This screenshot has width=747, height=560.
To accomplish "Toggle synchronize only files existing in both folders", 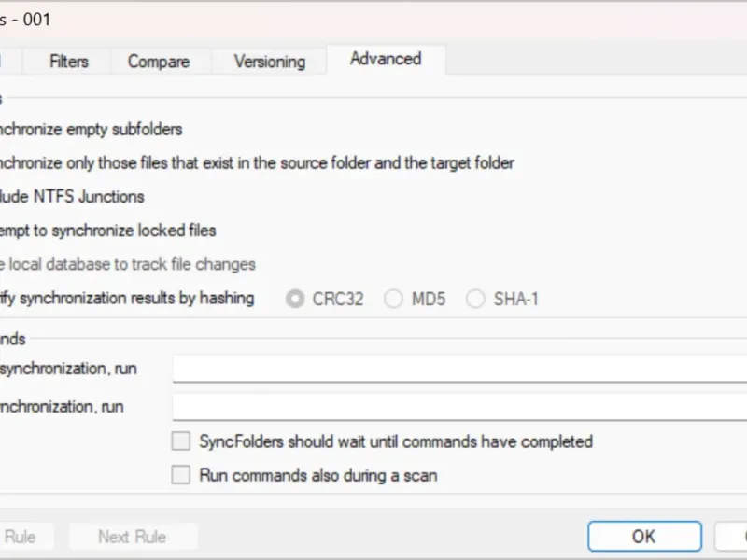I will pyautogui.click(x=257, y=163).
